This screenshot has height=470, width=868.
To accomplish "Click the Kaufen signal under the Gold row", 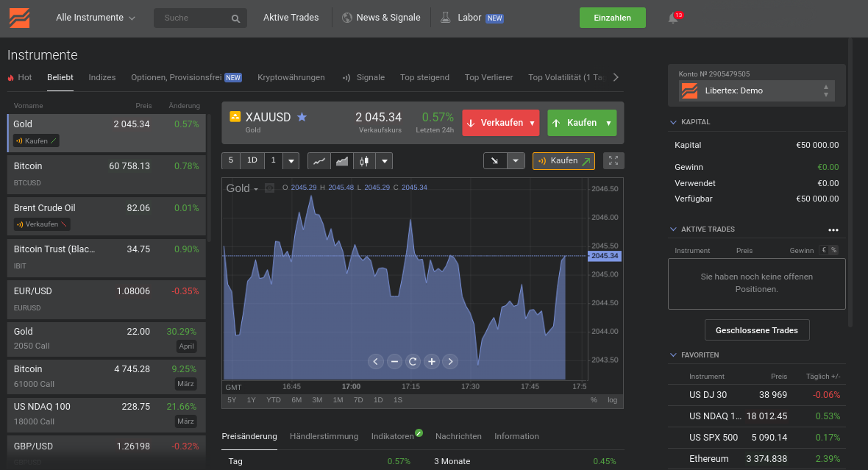I will [37, 140].
